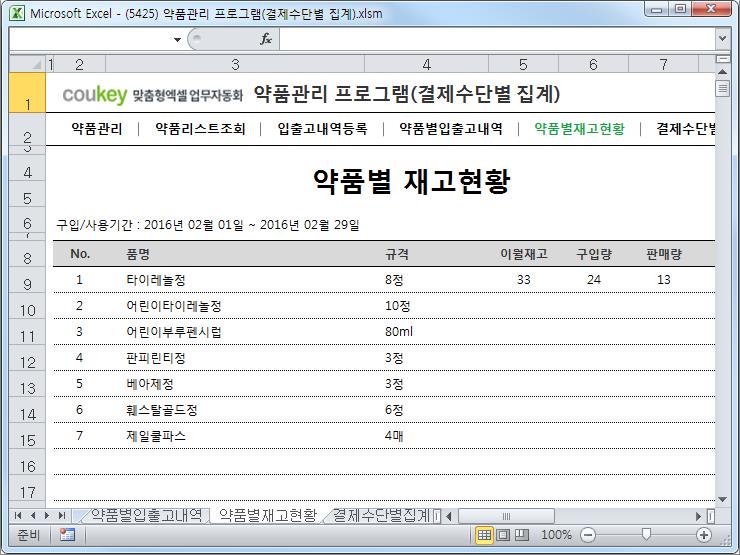Image resolution: width=740 pixels, height=555 pixels.
Task: Open 약품별입출고내역 sheet tab
Action: (146, 515)
